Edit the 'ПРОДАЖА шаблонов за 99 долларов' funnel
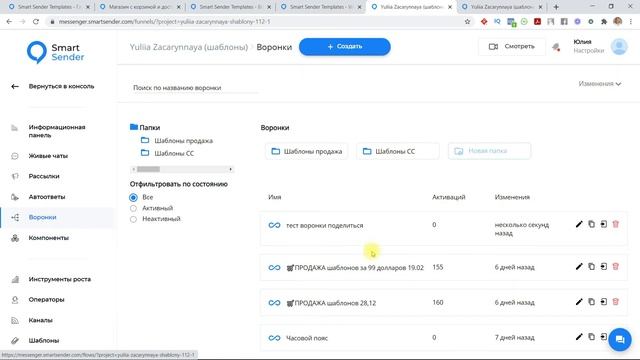This screenshot has width=640, height=360. coord(579,267)
